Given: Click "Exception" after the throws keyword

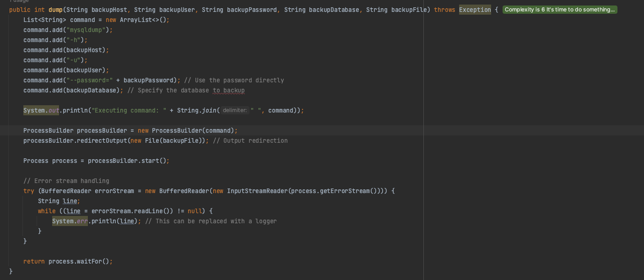Looking at the screenshot, I should [475, 10].
